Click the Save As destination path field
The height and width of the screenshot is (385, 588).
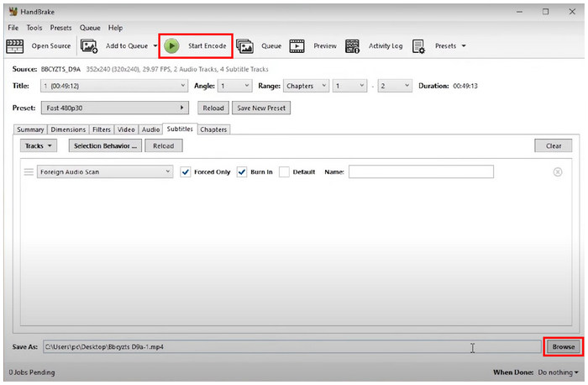pos(291,346)
